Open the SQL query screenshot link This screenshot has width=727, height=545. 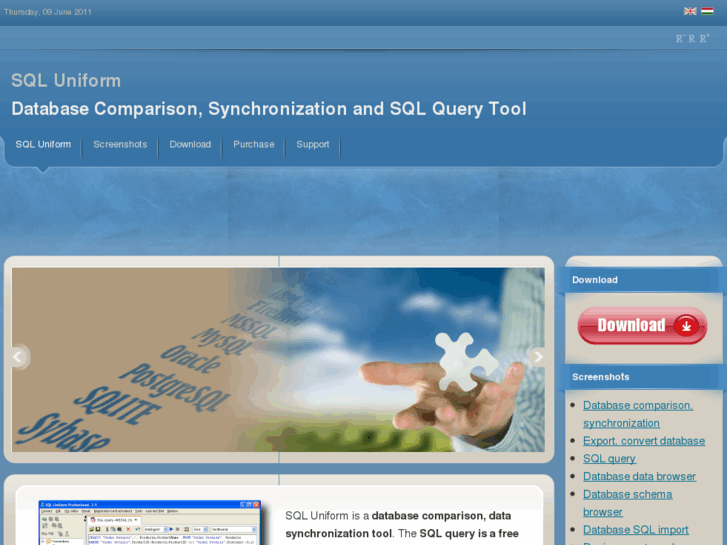[x=609, y=459]
